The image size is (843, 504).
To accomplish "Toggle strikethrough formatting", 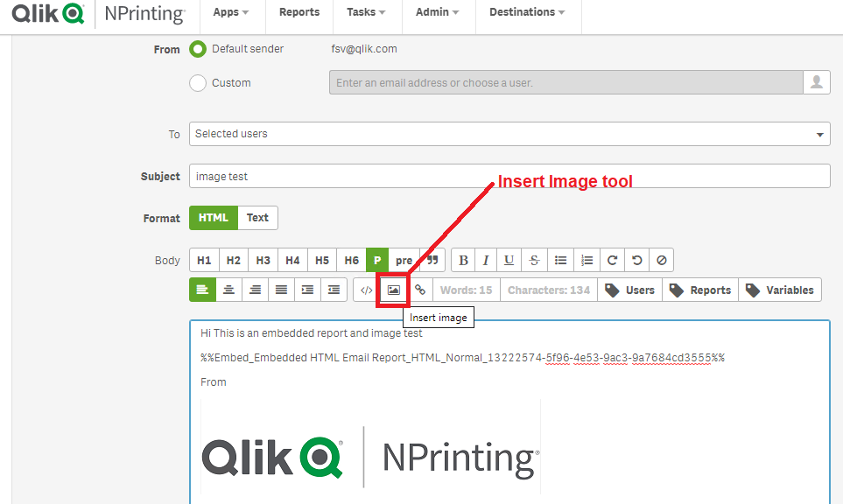I will pyautogui.click(x=534, y=260).
